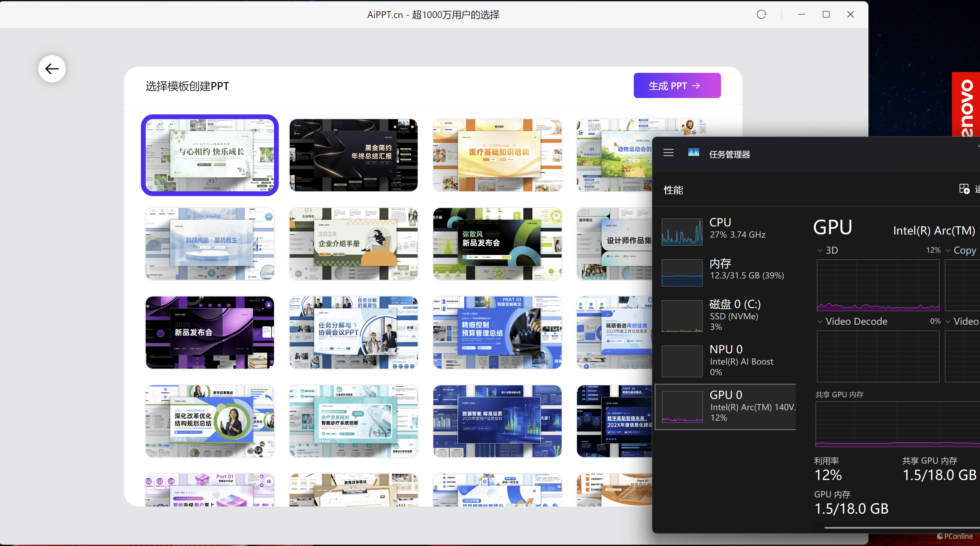Screen dimensions: 980x546
Task: Select the GPU 0 performance item
Action: [x=725, y=406]
